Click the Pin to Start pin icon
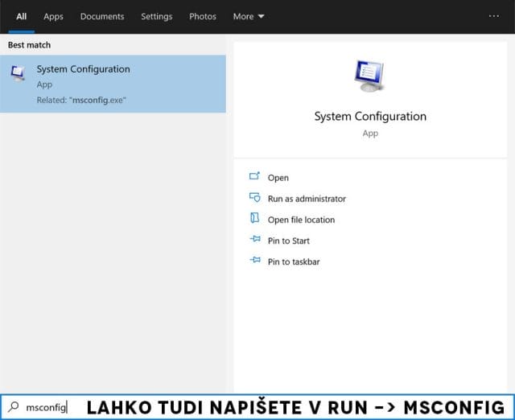The image size is (515, 420). (x=255, y=239)
